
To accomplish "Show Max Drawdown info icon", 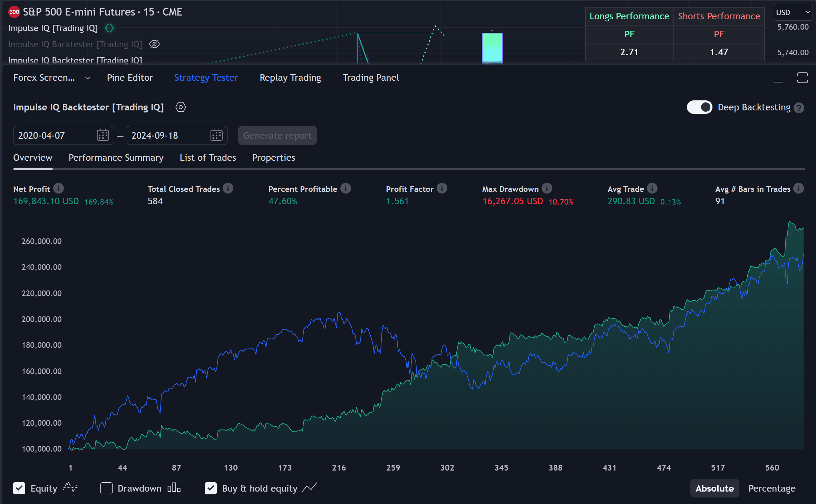I will [x=547, y=188].
